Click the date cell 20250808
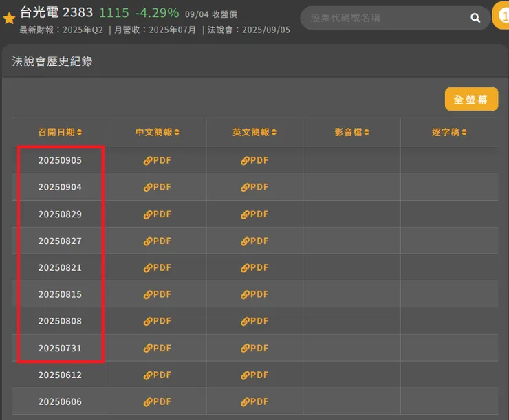The height and width of the screenshot is (420, 509). (x=60, y=321)
